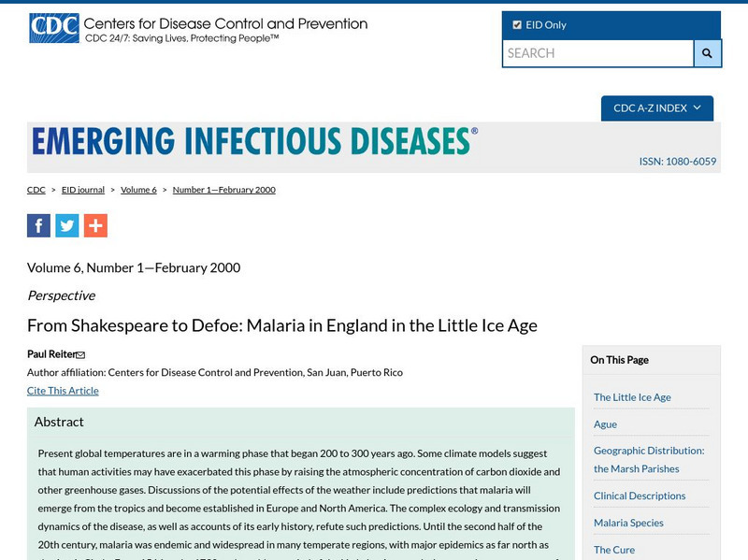Jump to Clinical Descriptions section

coord(640,495)
